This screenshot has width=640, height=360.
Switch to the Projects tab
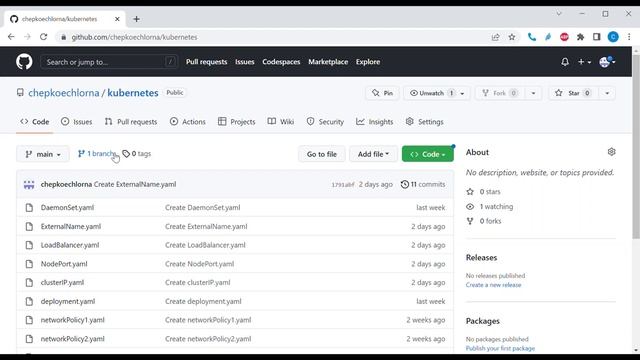237,122
